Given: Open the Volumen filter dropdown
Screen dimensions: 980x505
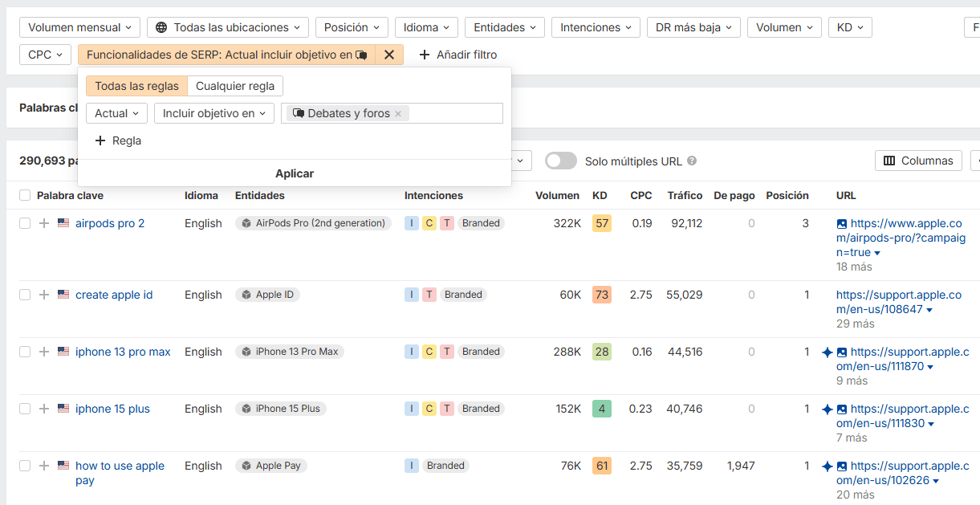Looking at the screenshot, I should [784, 27].
